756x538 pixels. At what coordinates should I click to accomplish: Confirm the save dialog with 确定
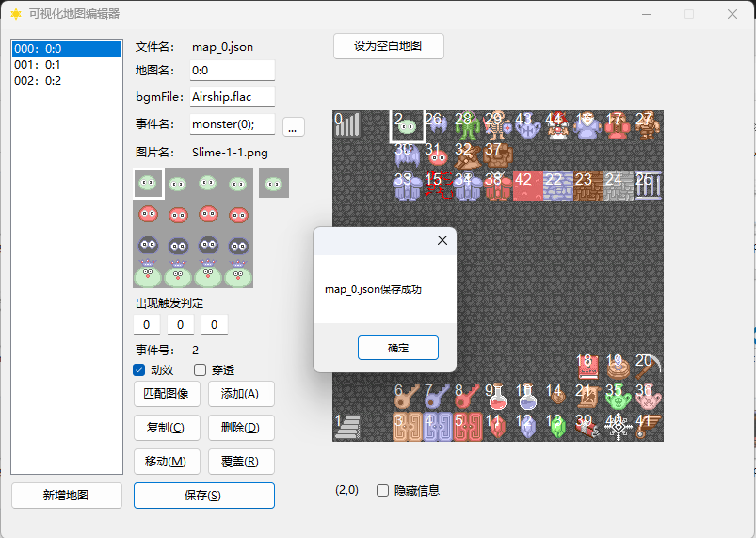(397, 348)
